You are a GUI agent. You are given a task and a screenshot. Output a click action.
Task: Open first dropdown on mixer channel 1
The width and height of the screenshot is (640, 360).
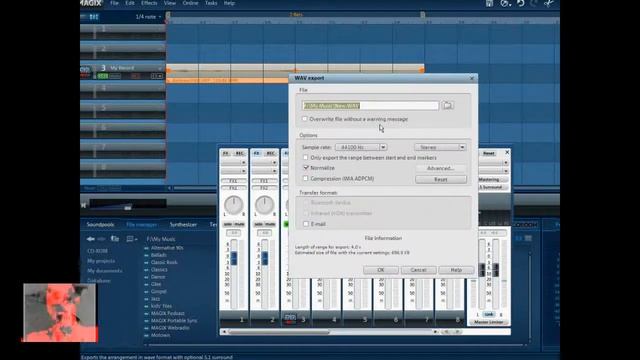[233, 162]
